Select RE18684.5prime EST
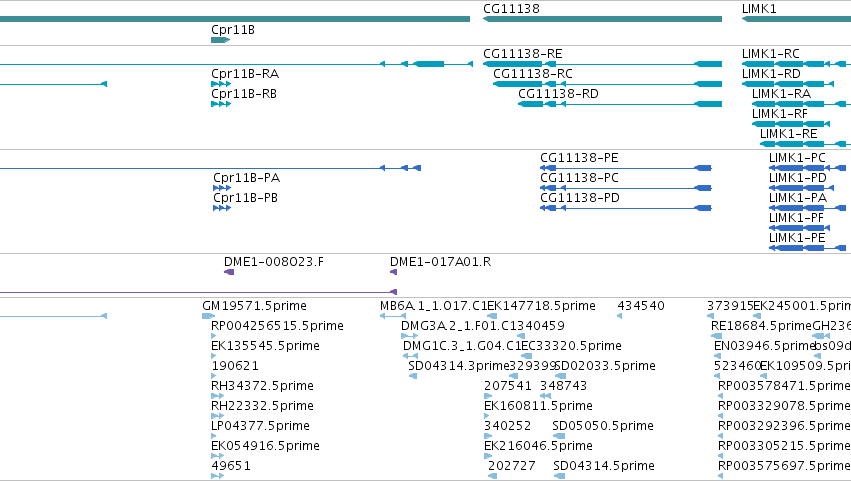The image size is (851, 481). 716,336
